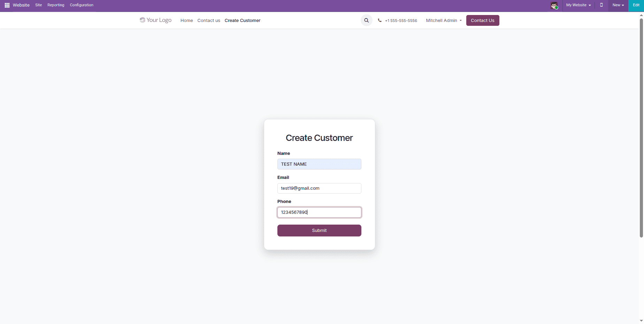Open the apps grid menu
644x324 pixels.
point(7,5)
